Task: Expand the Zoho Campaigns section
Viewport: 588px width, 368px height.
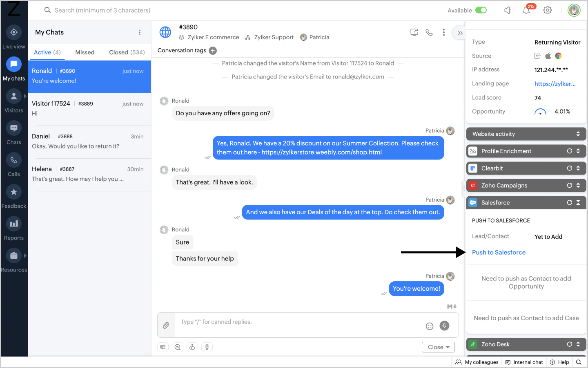Action: (x=578, y=185)
